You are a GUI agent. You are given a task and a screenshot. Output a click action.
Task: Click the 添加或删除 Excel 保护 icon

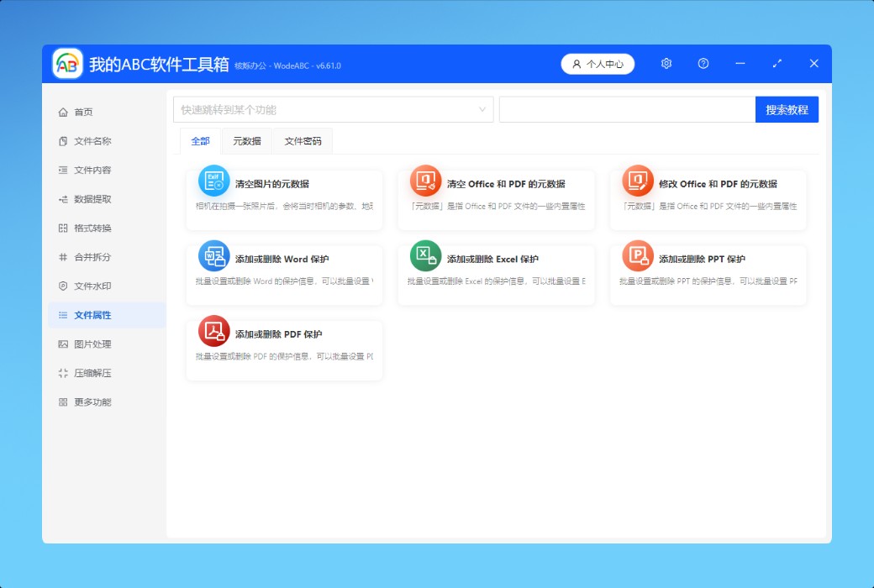(x=425, y=255)
